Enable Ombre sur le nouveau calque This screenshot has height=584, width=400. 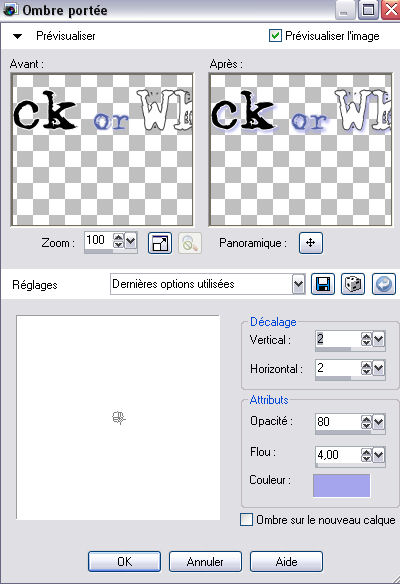click(246, 520)
